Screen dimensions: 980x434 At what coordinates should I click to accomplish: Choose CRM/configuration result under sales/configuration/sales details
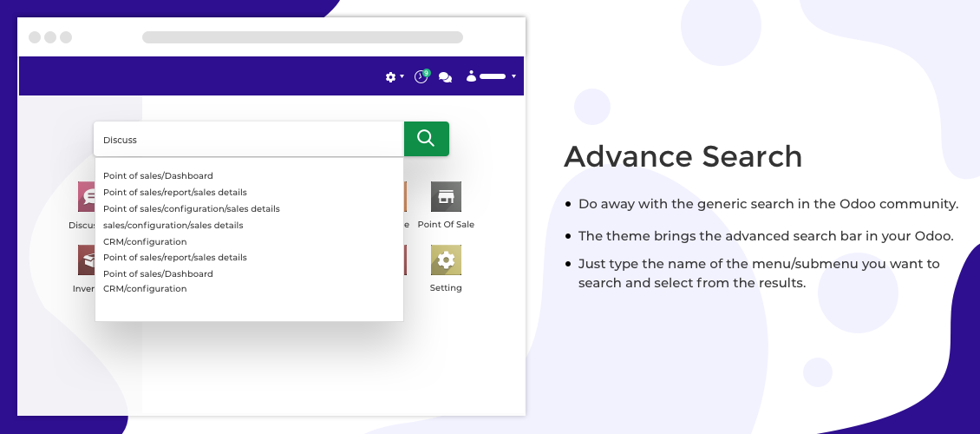[x=145, y=241]
